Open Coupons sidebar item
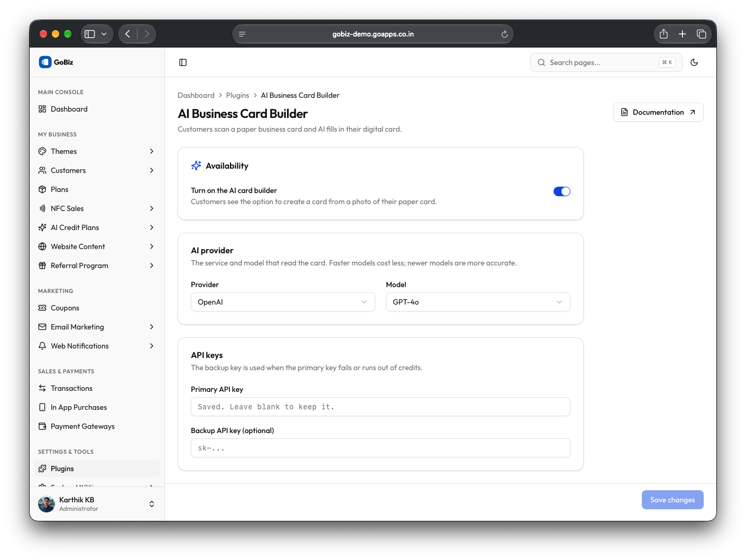Screen dimensions: 746x560 click(97, 308)
